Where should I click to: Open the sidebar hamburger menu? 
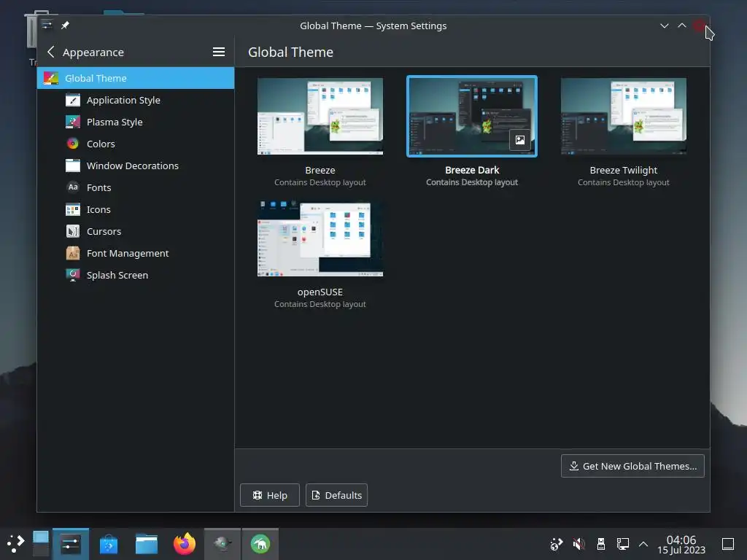[219, 52]
